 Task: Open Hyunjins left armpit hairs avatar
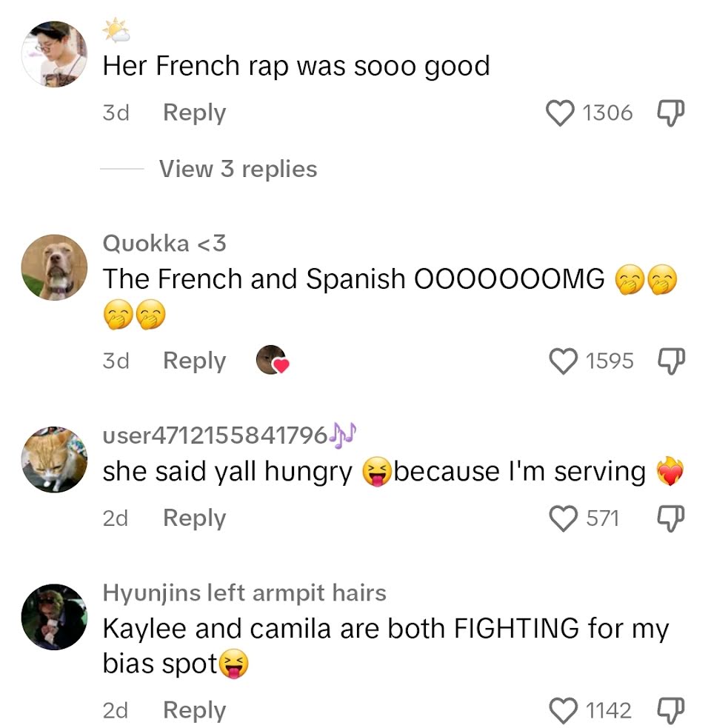54,617
